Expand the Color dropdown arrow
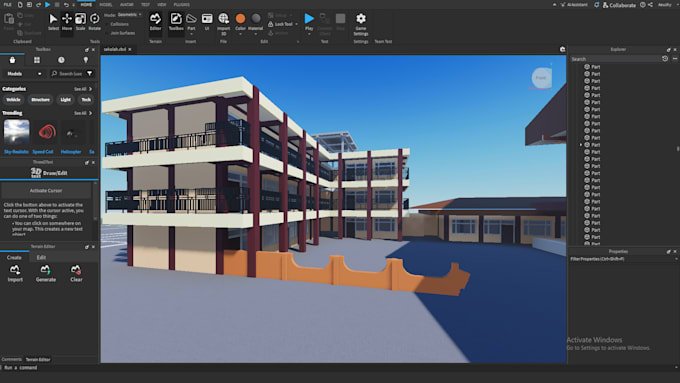This screenshot has width=680, height=383. point(240,34)
